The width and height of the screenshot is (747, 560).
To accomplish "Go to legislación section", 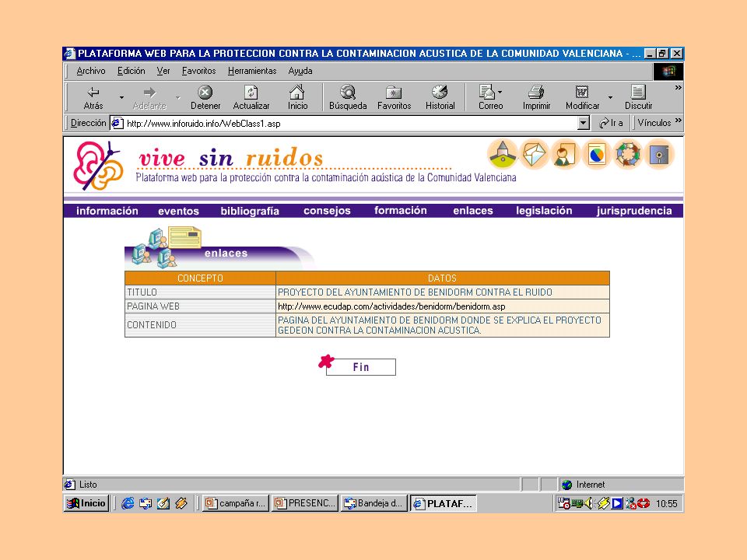I will (544, 211).
